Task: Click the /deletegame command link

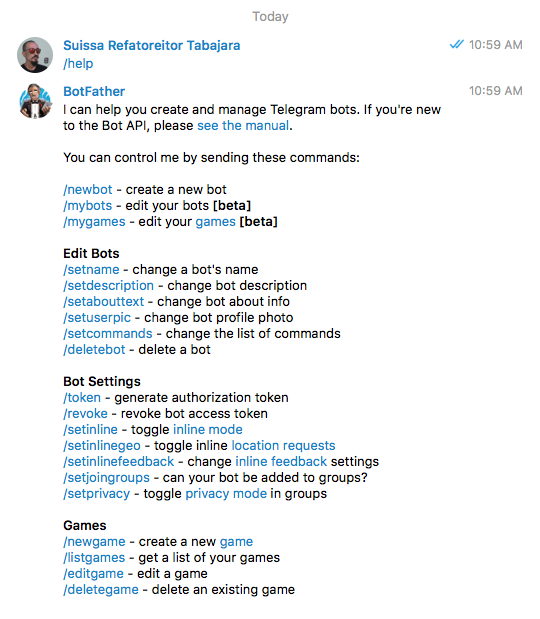Action: pos(101,590)
